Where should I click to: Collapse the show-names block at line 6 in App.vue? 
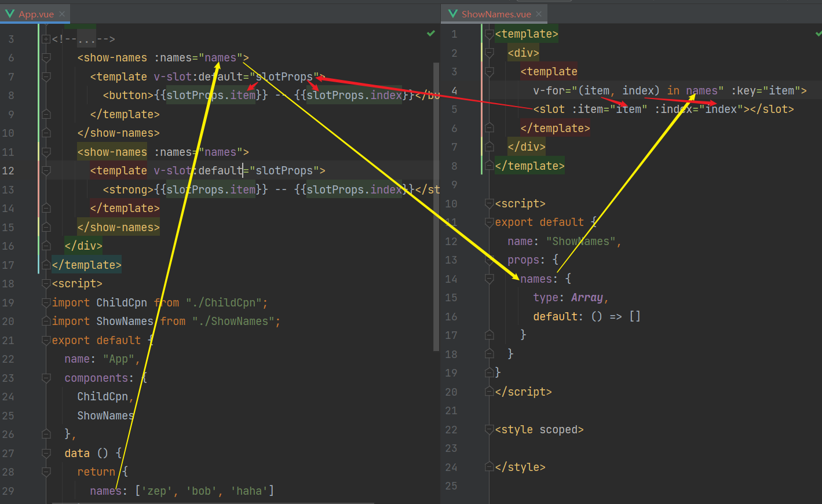tap(46, 58)
